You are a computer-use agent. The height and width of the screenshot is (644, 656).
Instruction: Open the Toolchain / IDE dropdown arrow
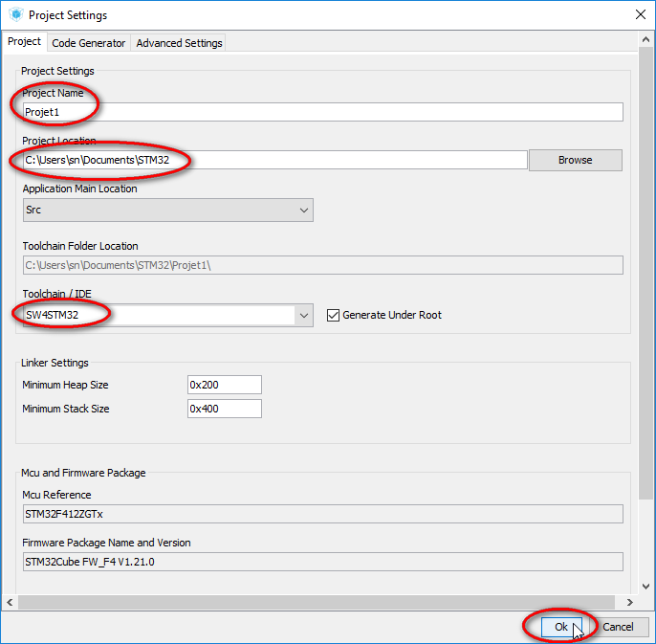click(x=304, y=315)
